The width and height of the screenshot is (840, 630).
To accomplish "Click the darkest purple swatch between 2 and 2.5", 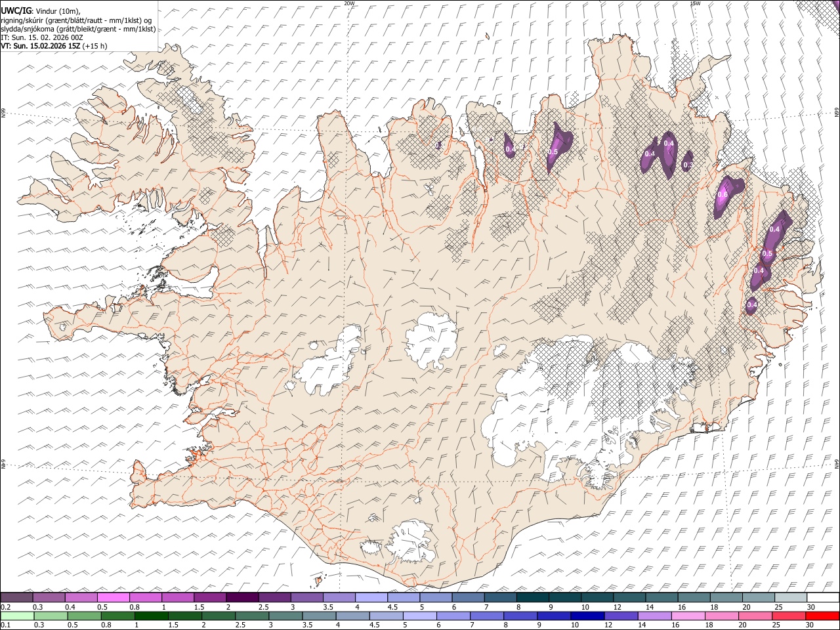I will 241,597.
